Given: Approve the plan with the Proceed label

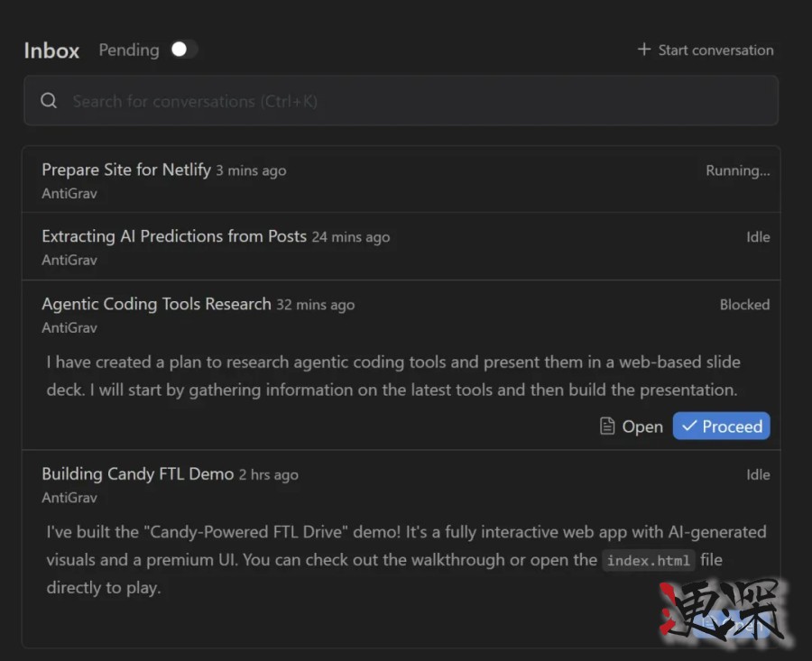Looking at the screenshot, I should tap(732, 427).
